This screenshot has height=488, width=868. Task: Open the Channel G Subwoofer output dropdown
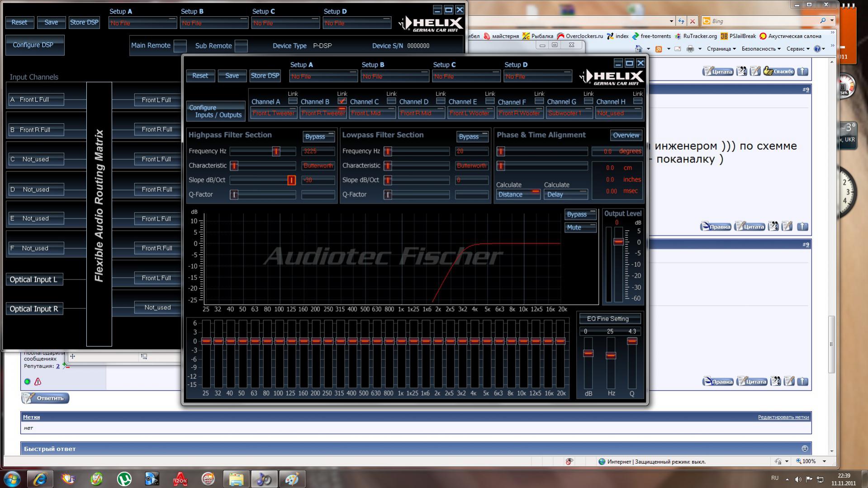pyautogui.click(x=569, y=113)
